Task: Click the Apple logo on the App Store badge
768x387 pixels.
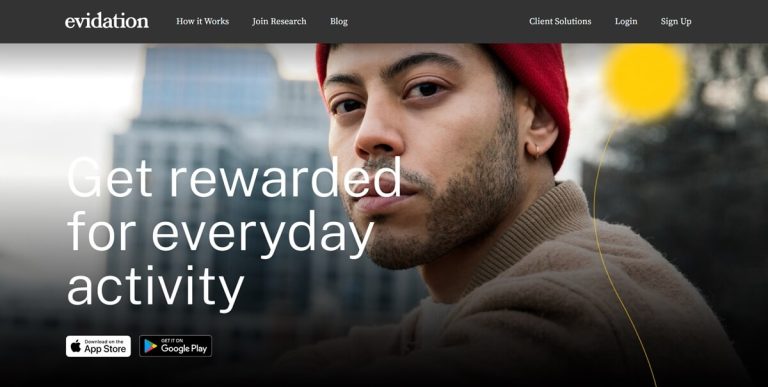Action: pos(75,346)
